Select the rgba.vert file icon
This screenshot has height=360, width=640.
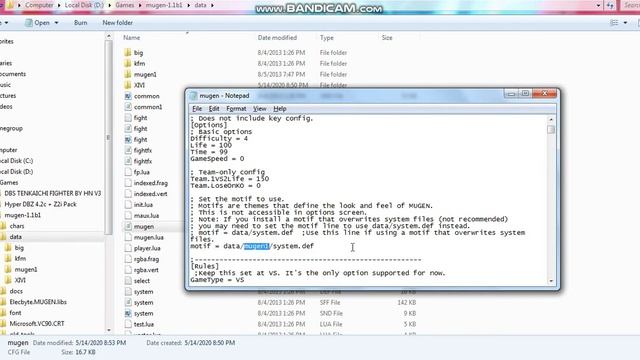click(x=128, y=270)
